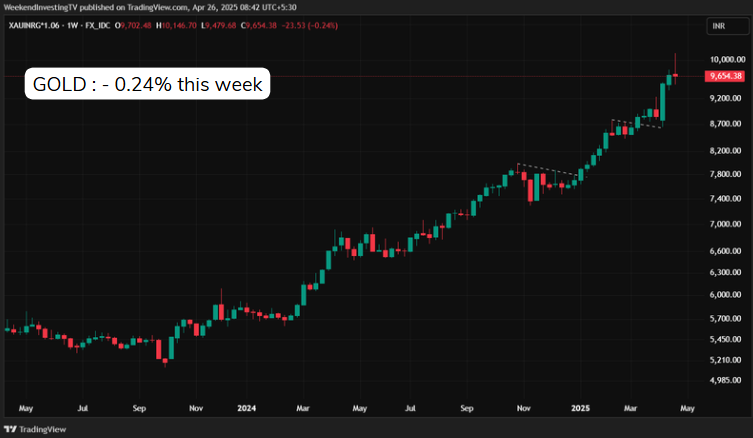Click the XAUINRG*1.06 symbol title
This screenshot has height=438, width=753.
[34, 25]
